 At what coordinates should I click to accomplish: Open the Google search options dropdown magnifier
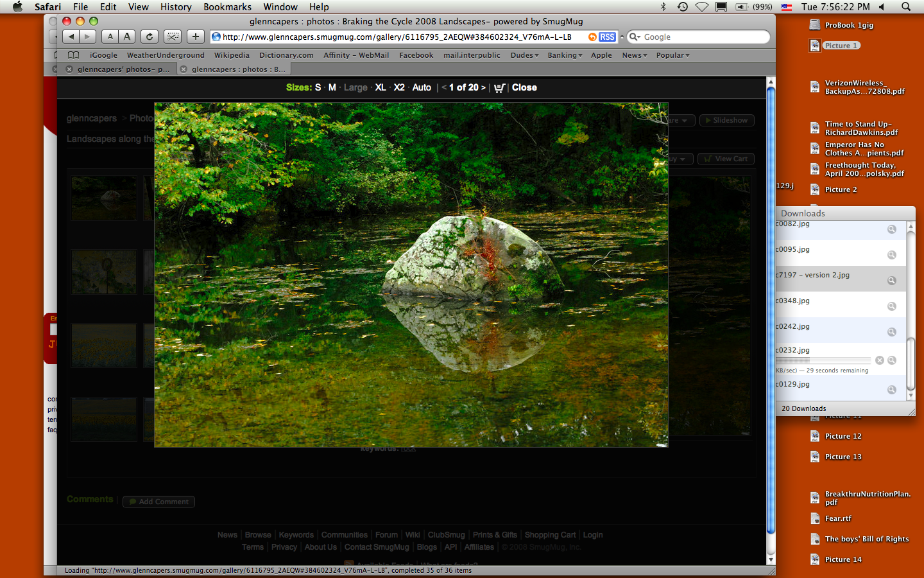[635, 37]
